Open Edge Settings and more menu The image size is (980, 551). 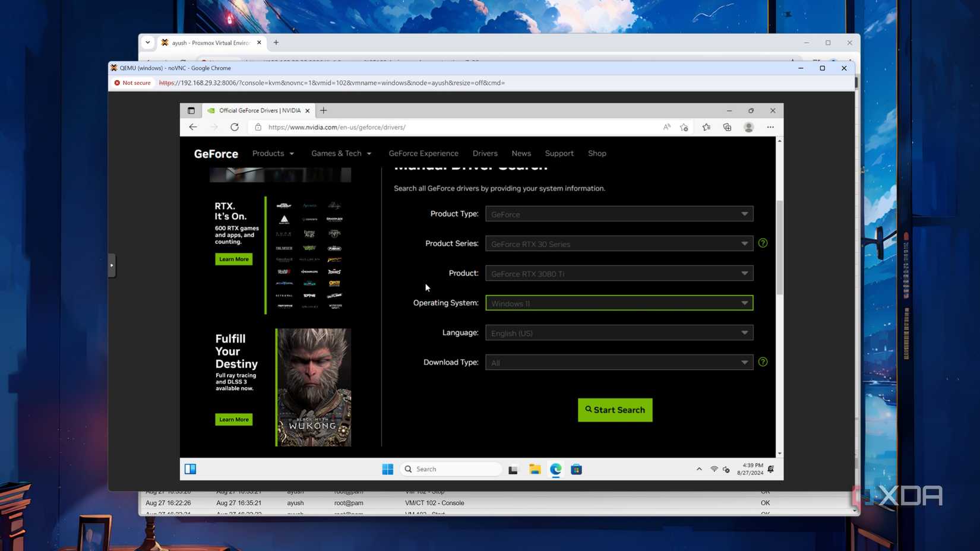pos(770,127)
